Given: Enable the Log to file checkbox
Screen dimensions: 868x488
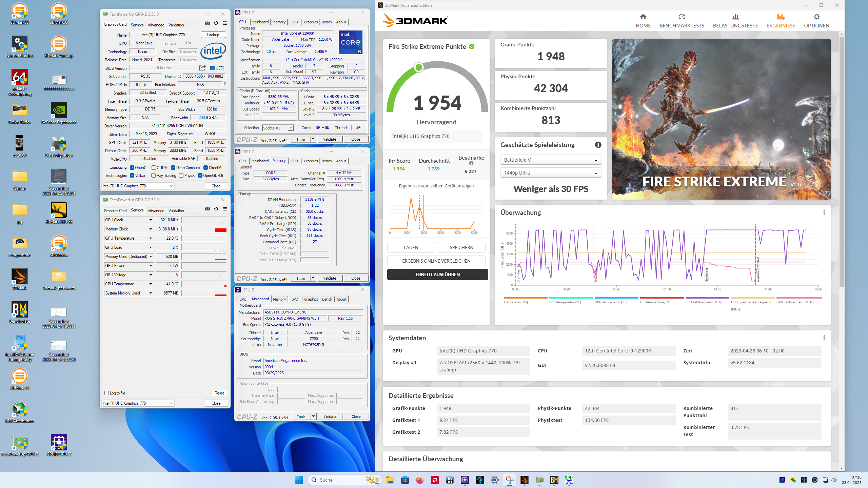Looking at the screenshot, I should (107, 393).
